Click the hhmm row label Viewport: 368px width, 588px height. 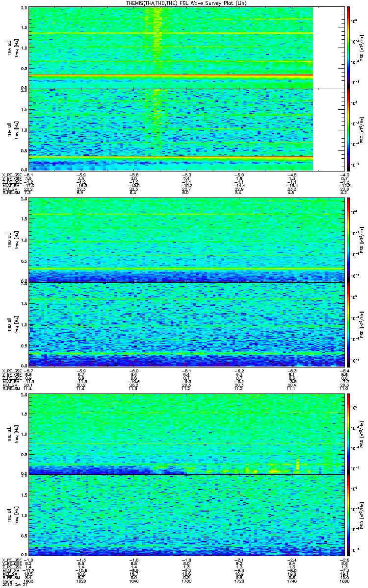pos(8,582)
